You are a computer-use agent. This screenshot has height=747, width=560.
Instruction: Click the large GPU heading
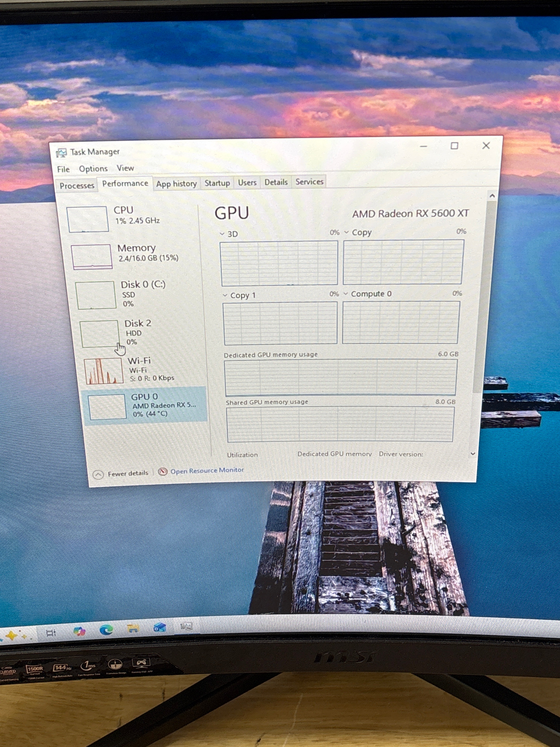(x=231, y=213)
